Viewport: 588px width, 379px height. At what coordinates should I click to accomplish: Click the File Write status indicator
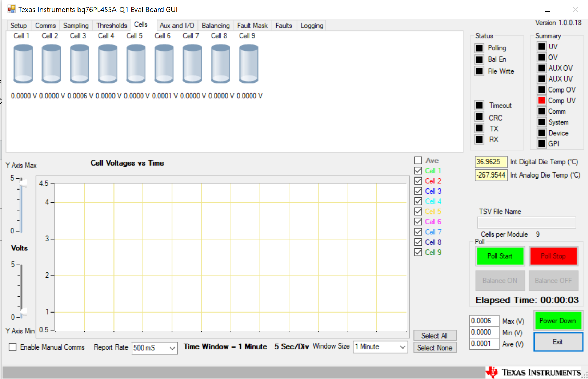coord(479,71)
